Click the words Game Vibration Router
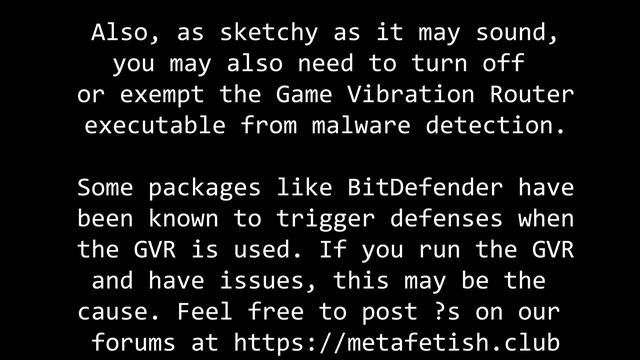This screenshot has width=640, height=360. coord(425,94)
